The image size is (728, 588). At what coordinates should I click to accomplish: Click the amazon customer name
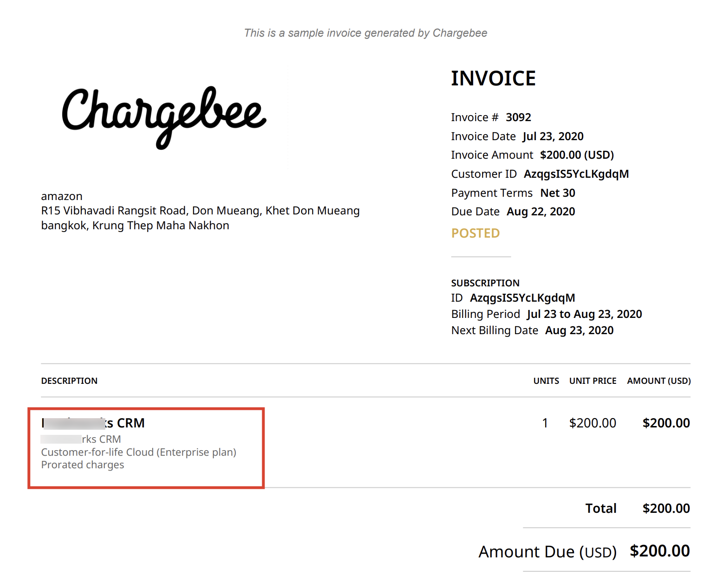(x=62, y=196)
